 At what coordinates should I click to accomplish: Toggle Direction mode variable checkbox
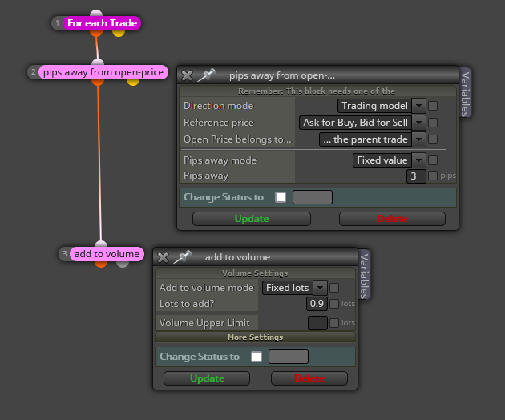click(433, 106)
